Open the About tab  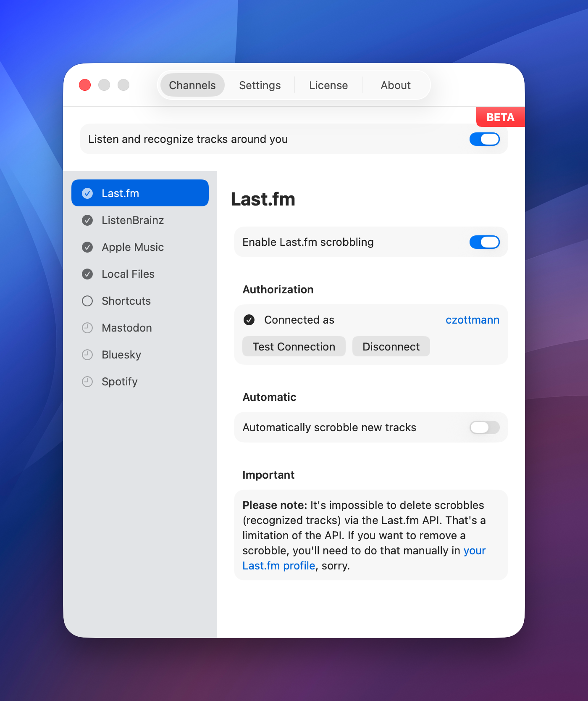pos(396,85)
